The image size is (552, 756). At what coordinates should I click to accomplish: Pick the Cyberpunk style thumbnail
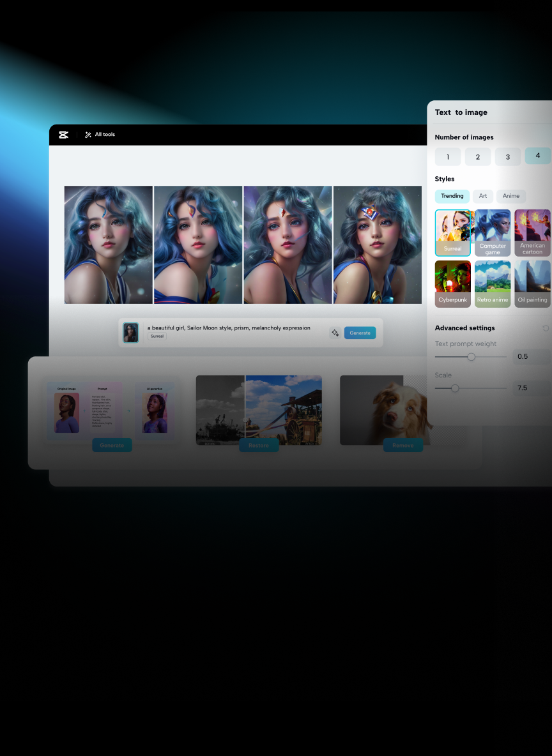pyautogui.click(x=452, y=284)
